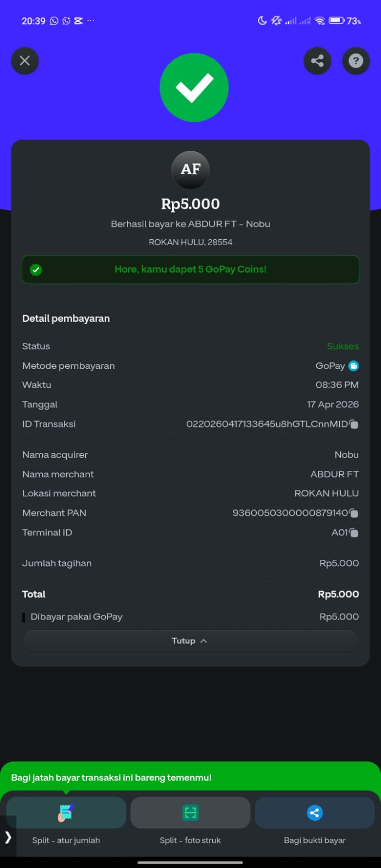Tap the Split - foto struk scan icon
Viewport: 381px width, 868px height.
[190, 813]
